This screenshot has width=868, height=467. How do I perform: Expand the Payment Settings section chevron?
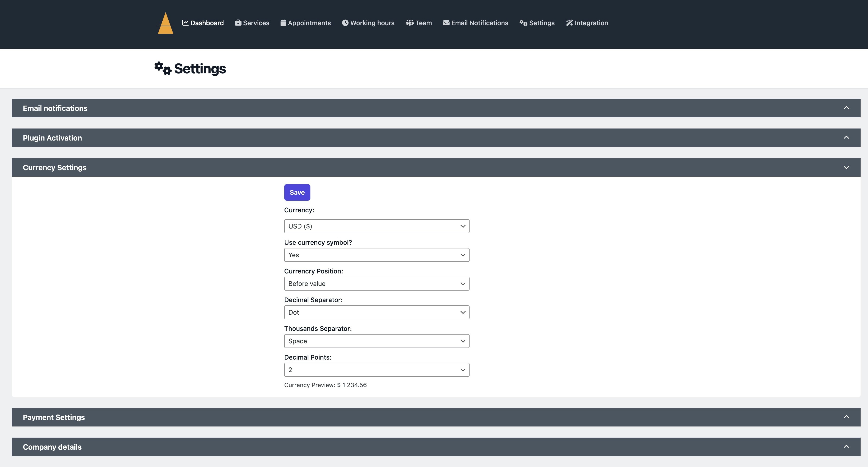(846, 417)
